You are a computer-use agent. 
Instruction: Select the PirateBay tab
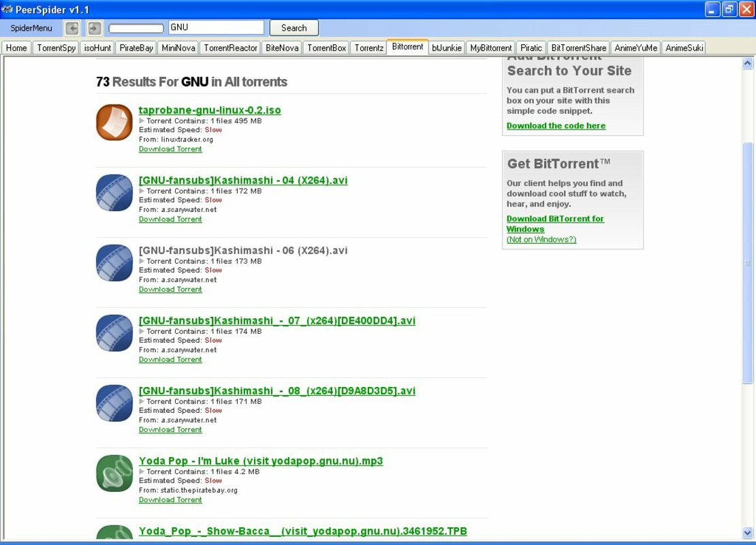point(136,48)
